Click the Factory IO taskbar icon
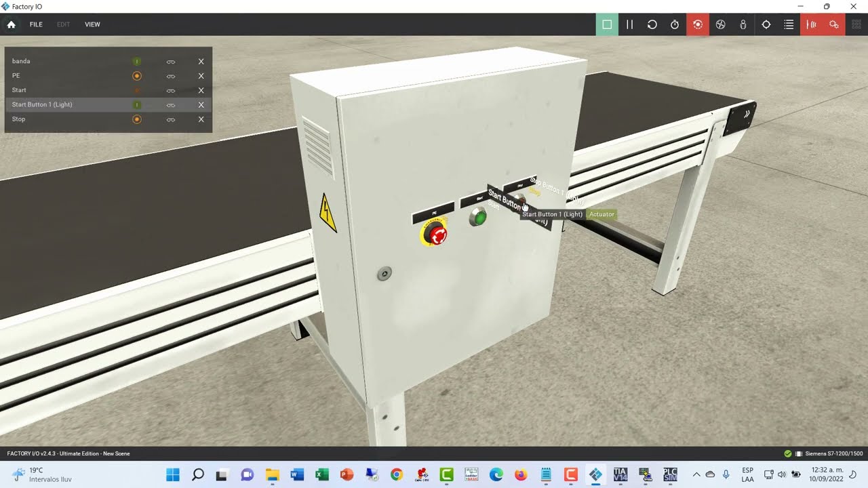 tap(595, 474)
